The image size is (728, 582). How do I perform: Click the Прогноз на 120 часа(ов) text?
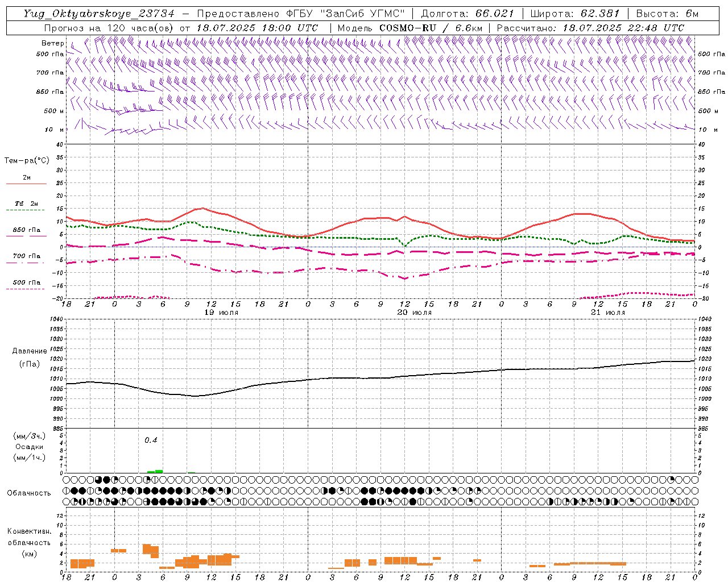click(109, 28)
